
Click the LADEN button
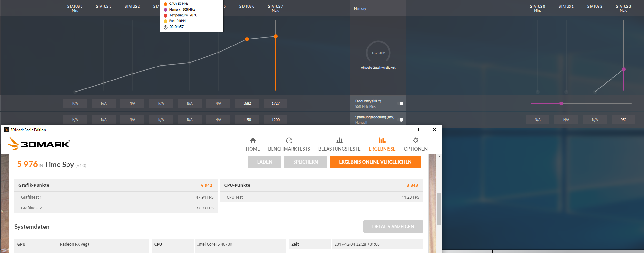click(x=265, y=162)
